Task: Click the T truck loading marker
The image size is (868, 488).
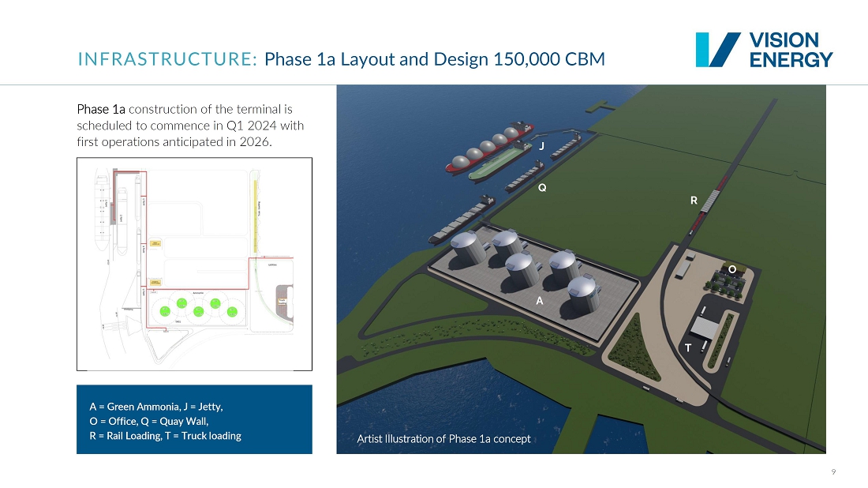Action: point(688,347)
